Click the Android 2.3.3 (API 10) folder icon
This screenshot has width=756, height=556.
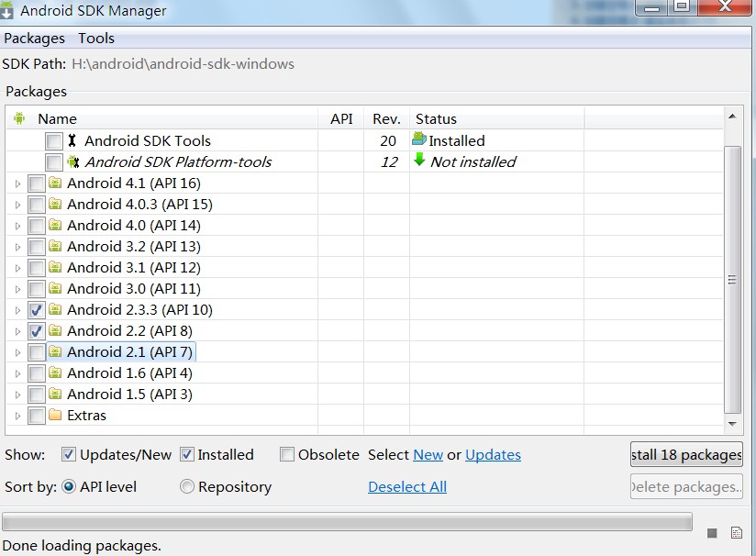55,309
